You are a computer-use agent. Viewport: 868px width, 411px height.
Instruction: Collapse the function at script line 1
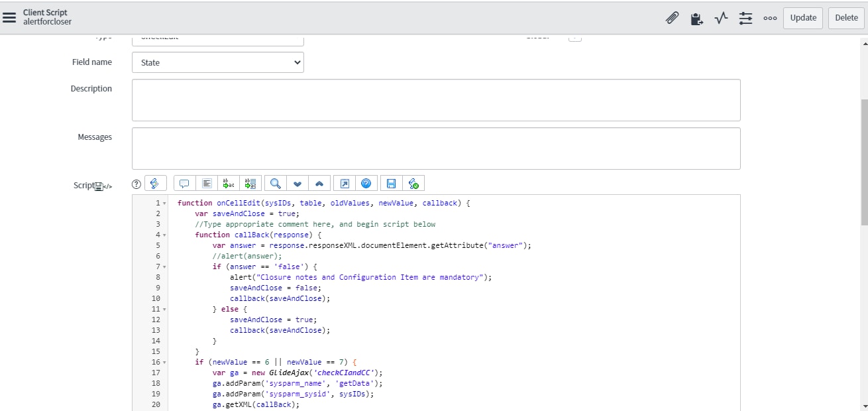click(164, 204)
